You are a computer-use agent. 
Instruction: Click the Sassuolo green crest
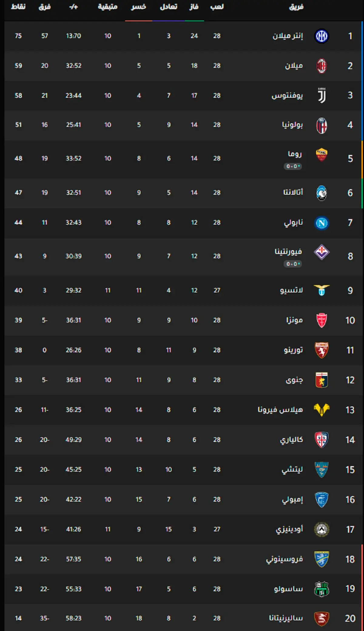(322, 589)
